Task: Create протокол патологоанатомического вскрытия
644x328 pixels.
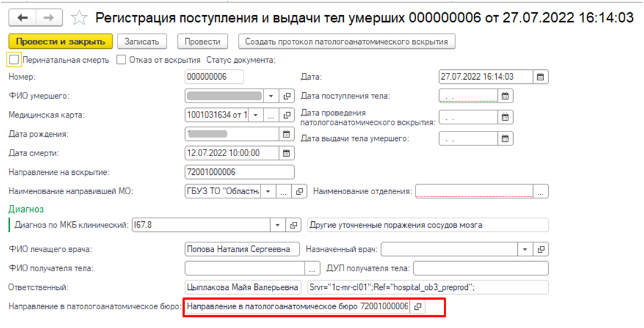Action: (347, 42)
